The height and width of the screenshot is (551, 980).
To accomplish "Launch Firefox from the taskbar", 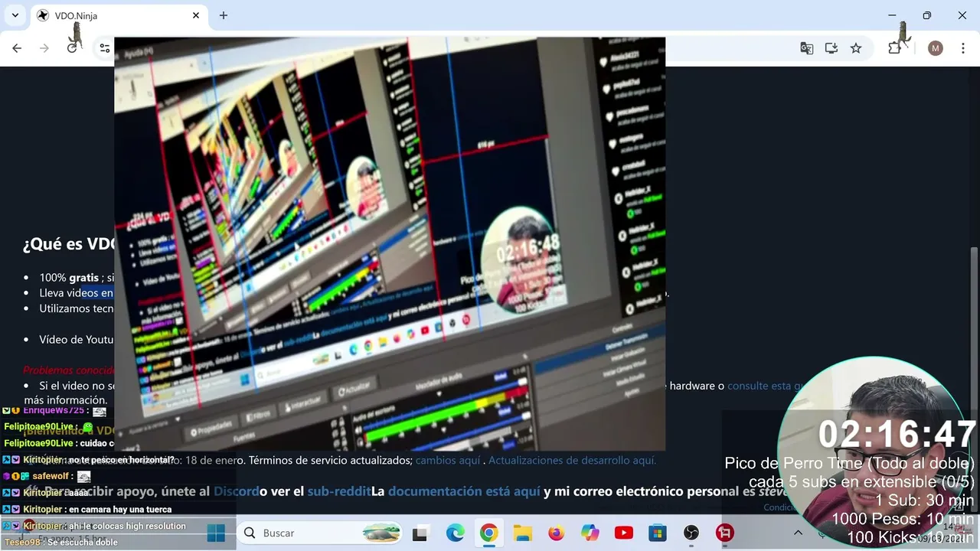I will click(557, 533).
